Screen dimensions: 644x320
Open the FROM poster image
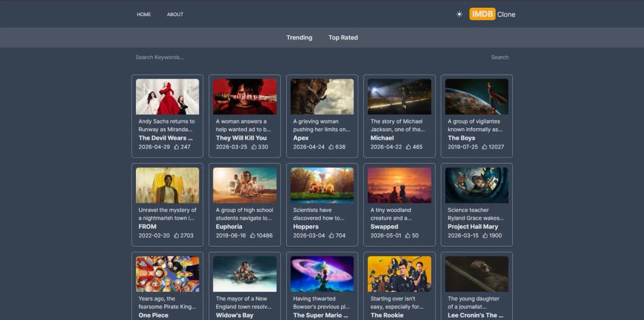[x=168, y=185]
